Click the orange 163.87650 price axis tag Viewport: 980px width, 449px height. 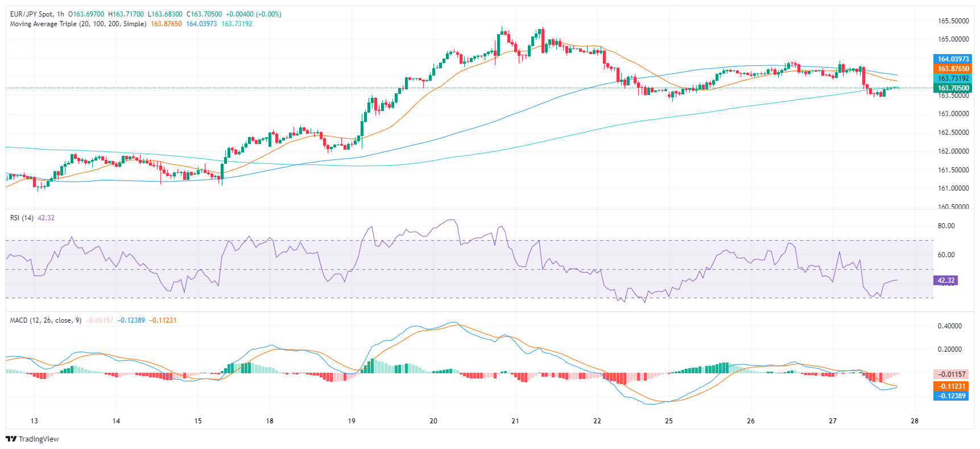953,69
